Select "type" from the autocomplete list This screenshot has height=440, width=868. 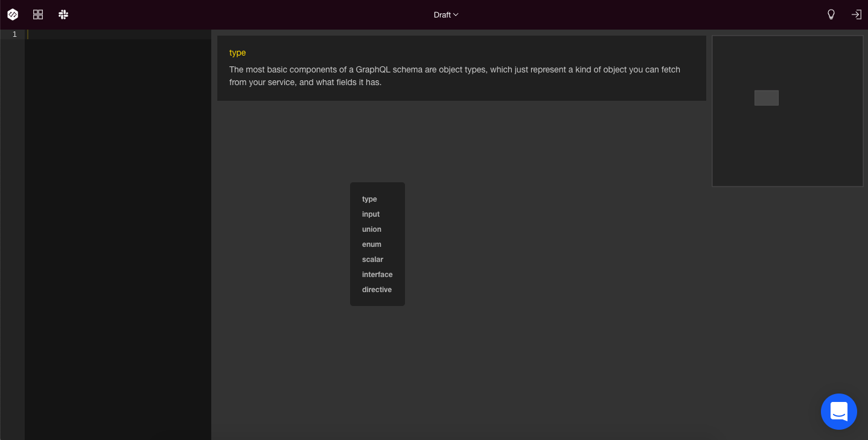[369, 199]
